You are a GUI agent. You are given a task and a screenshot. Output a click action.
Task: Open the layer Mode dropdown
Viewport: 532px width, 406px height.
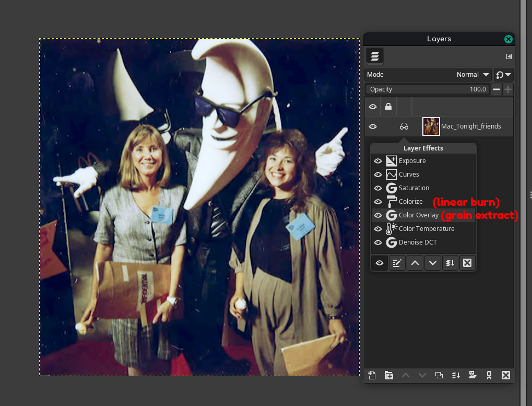(x=428, y=75)
